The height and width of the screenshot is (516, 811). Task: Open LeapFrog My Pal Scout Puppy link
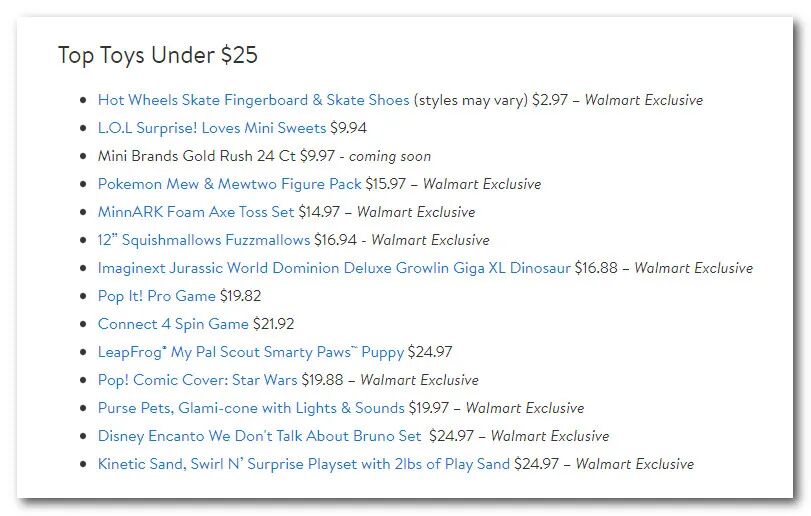(251, 352)
